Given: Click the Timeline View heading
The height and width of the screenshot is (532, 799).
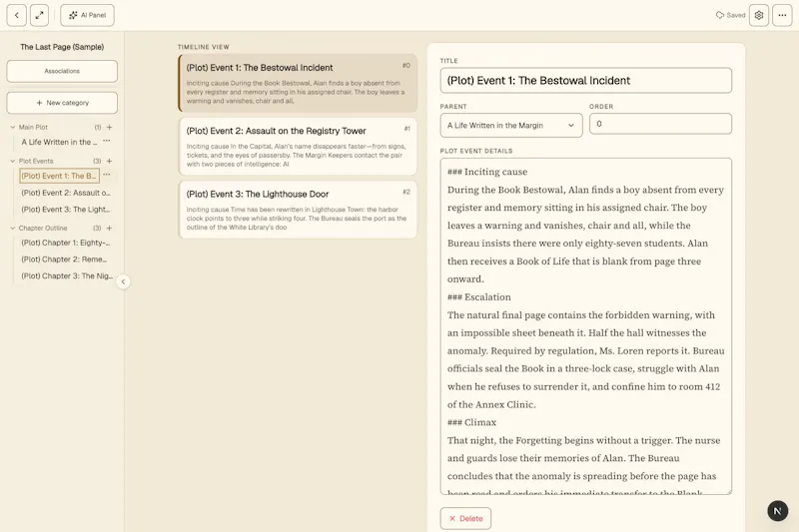Looking at the screenshot, I should (x=204, y=47).
